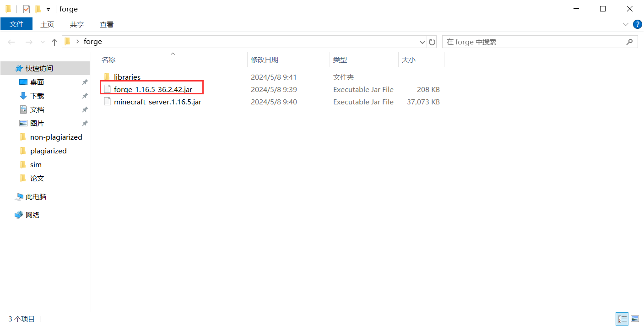Expand the address bar breadcrumb chevron before forge
This screenshot has width=644, height=326.
pyautogui.click(x=78, y=42)
